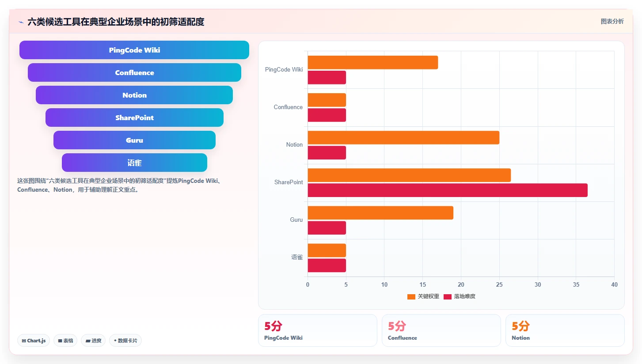Click the x-axis tick label 25
642x364 pixels.
[x=499, y=285]
